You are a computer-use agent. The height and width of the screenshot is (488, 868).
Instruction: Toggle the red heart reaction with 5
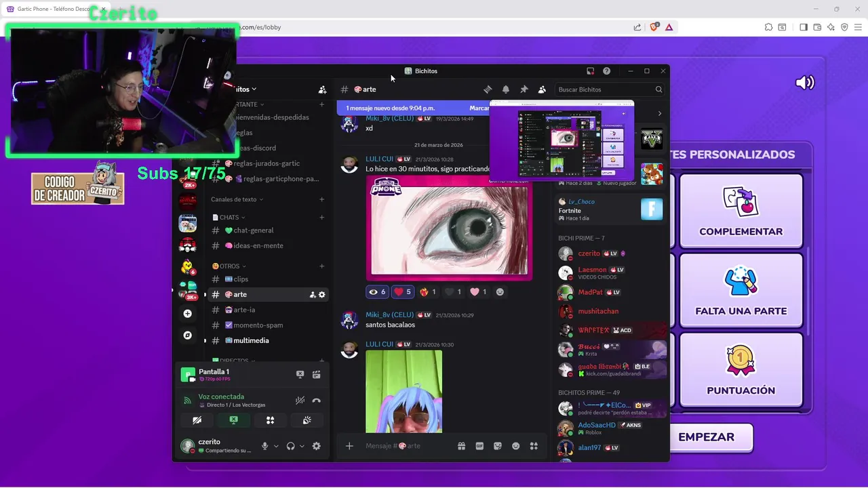pyautogui.click(x=403, y=292)
